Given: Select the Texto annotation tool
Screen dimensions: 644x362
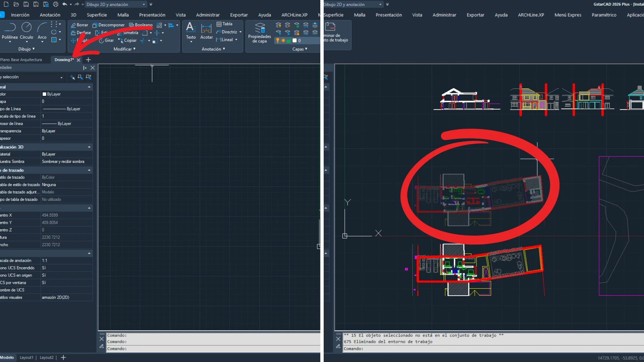Looking at the screenshot, I should click(x=191, y=32).
